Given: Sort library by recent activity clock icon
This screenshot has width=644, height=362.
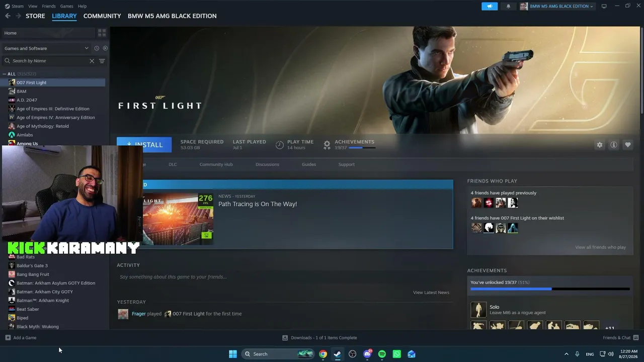Looking at the screenshot, I should (97, 48).
